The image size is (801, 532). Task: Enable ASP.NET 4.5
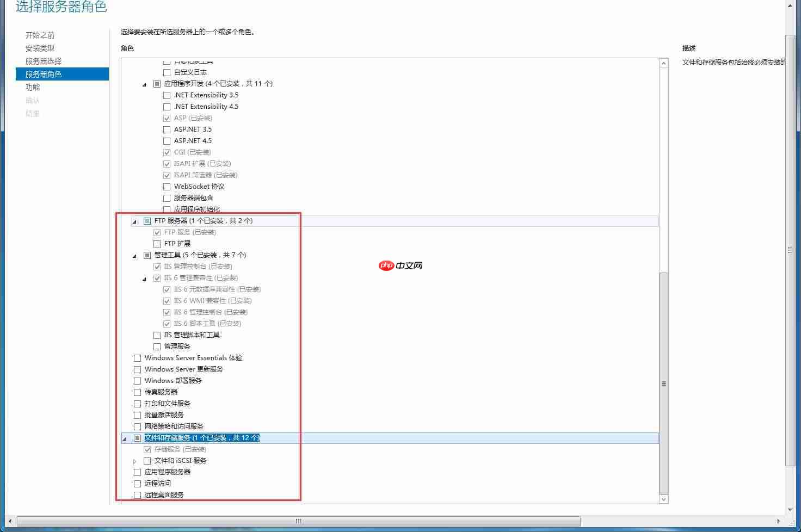pos(167,141)
